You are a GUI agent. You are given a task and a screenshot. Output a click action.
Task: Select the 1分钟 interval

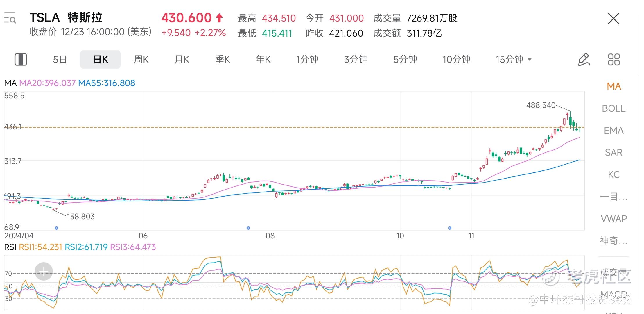(307, 59)
